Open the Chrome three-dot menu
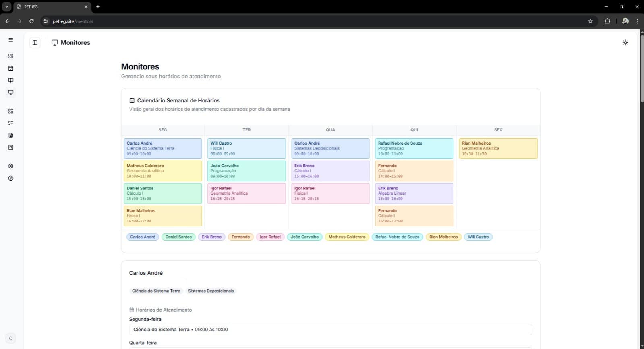 click(x=637, y=21)
